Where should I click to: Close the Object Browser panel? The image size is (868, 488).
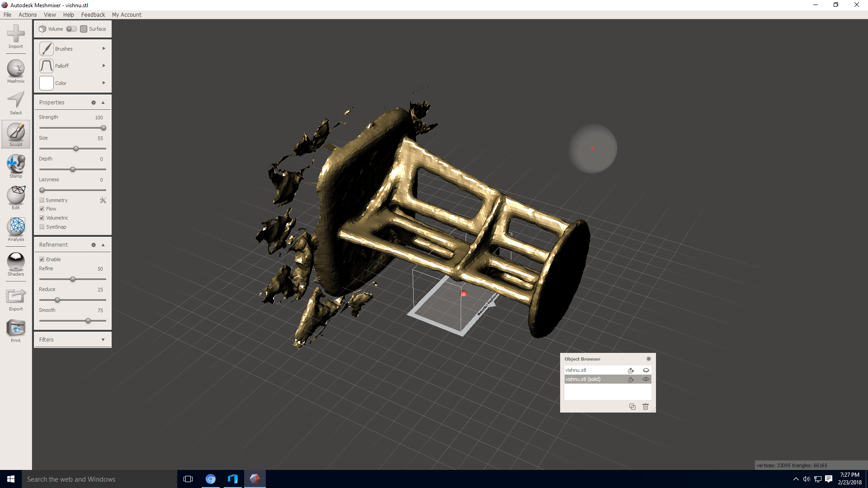pyautogui.click(x=649, y=359)
